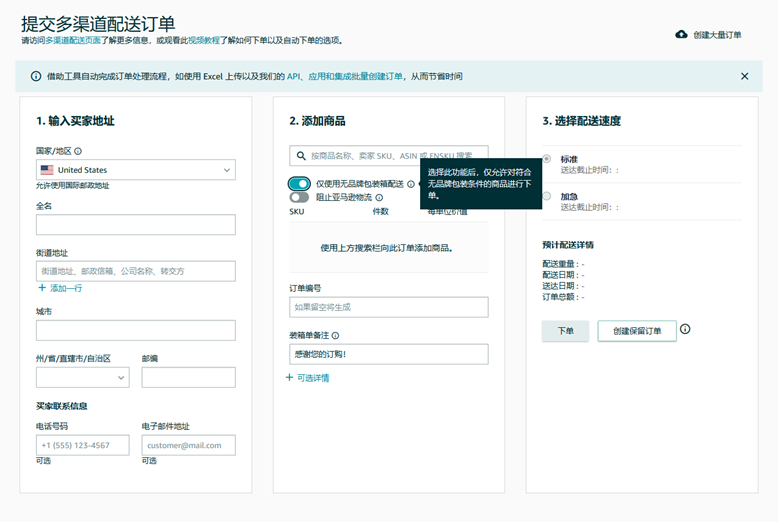Click info icon beside unbranded packaging toggle
Viewport: 778px width, 522px height.
coord(411,184)
